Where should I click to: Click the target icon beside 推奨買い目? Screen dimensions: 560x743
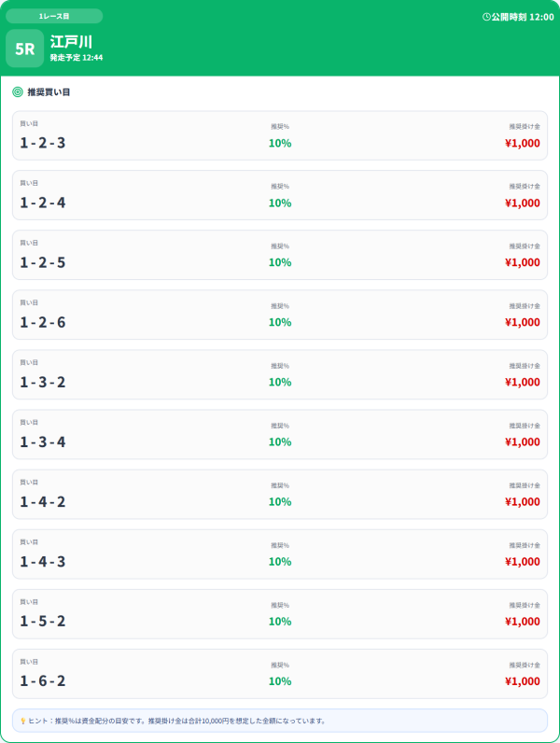[x=18, y=92]
